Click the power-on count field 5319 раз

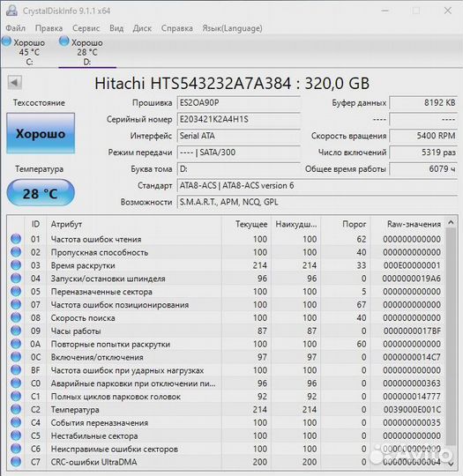423,152
